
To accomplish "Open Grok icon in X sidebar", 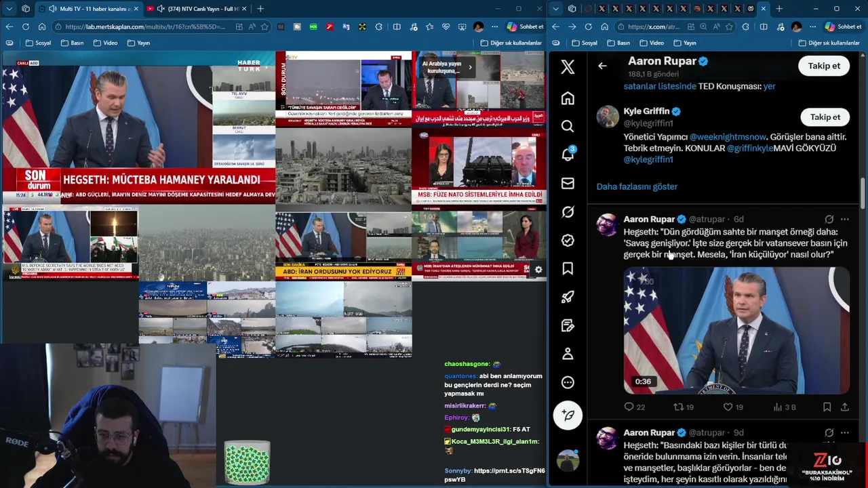I will (568, 212).
